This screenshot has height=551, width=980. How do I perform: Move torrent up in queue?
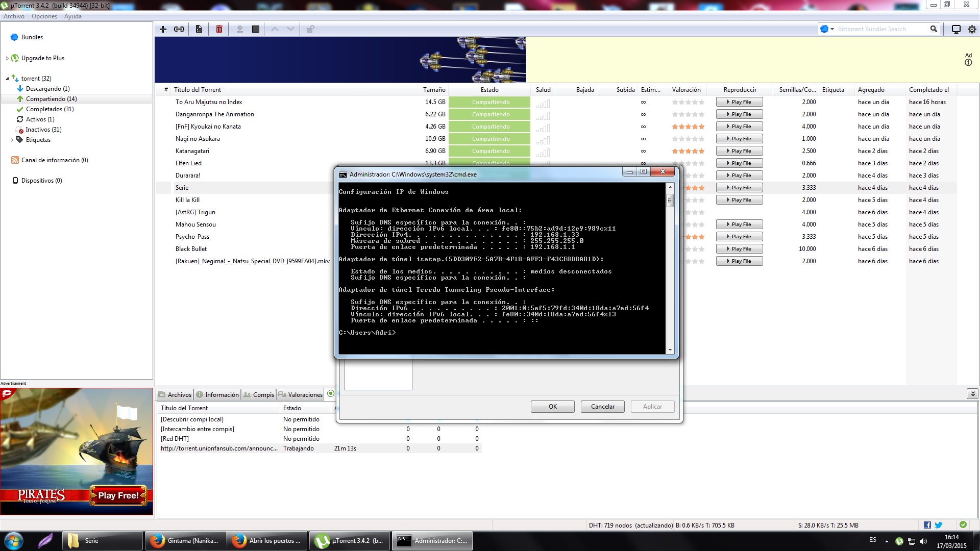pos(275,29)
